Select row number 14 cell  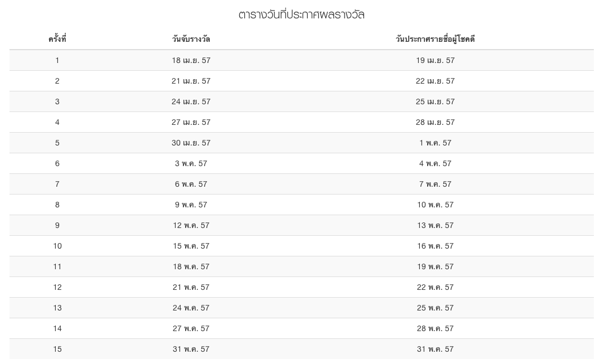57,328
